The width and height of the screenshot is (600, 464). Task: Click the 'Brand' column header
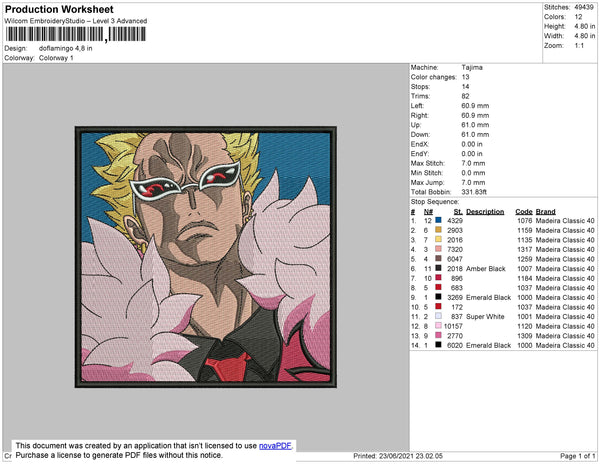click(546, 212)
